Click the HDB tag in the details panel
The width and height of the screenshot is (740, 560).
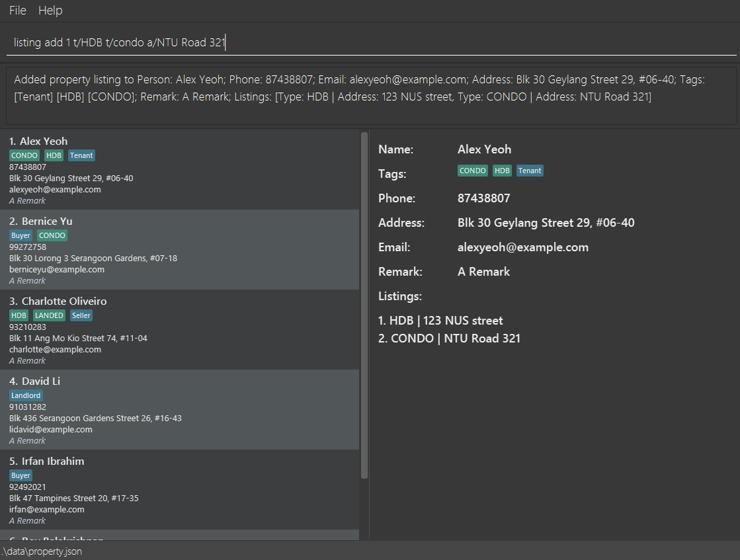(502, 171)
